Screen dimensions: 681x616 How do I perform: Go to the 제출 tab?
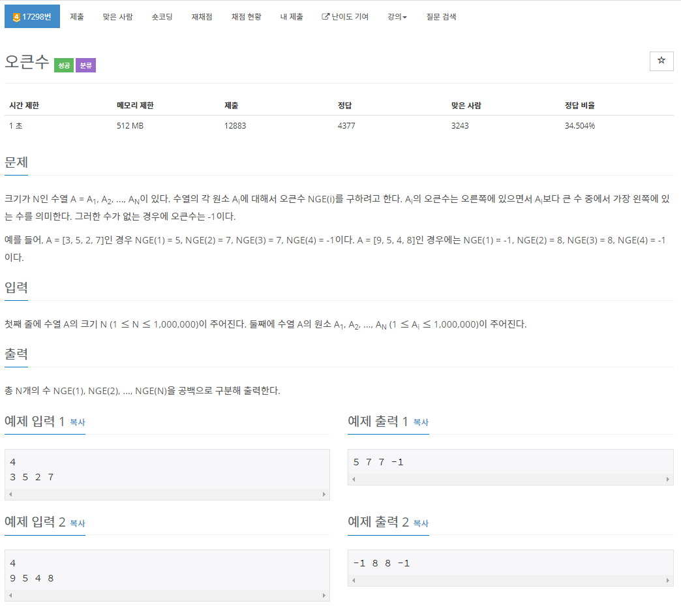(x=77, y=16)
